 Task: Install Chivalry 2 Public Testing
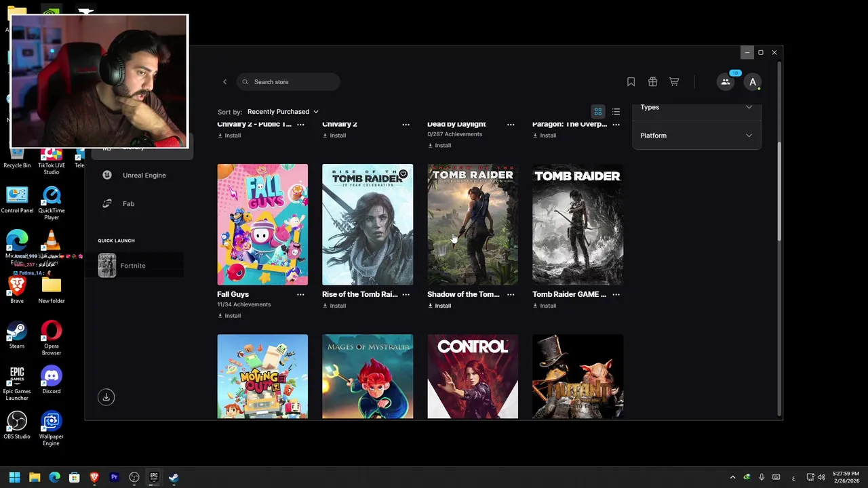click(229, 136)
